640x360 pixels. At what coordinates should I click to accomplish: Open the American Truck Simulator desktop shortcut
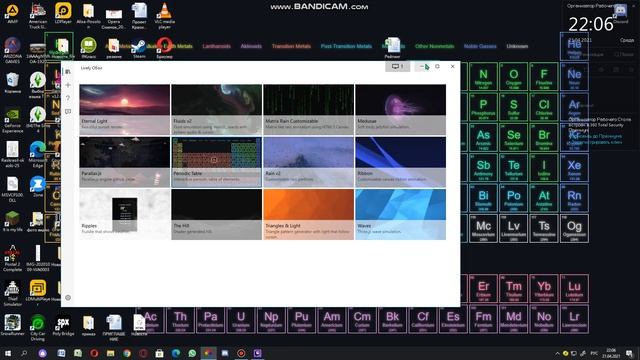tap(38, 16)
